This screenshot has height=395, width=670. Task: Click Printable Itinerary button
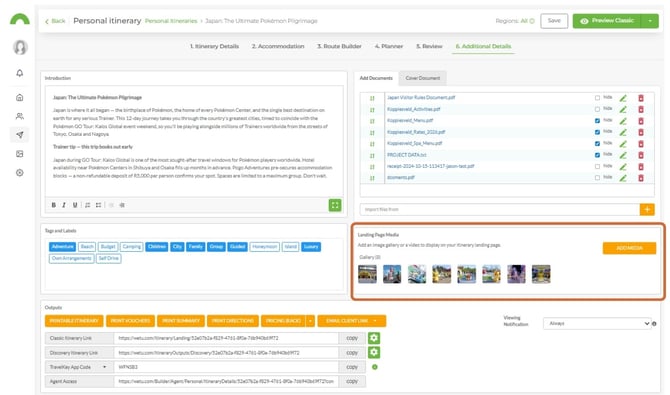74,321
